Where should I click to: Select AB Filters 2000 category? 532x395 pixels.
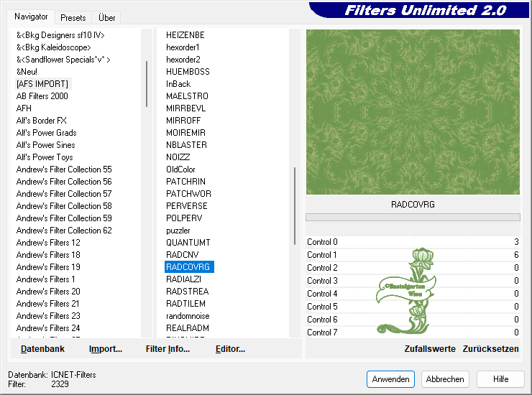click(x=42, y=96)
